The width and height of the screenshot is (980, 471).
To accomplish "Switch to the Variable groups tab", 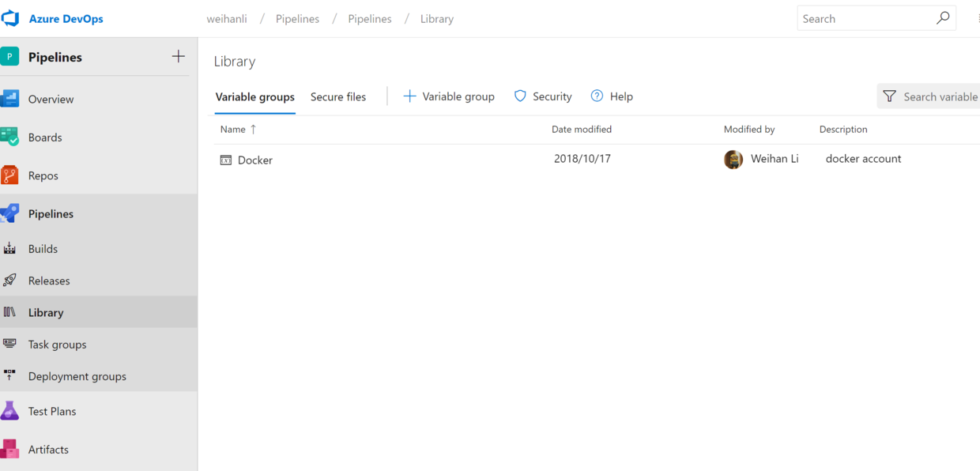I will (x=255, y=97).
